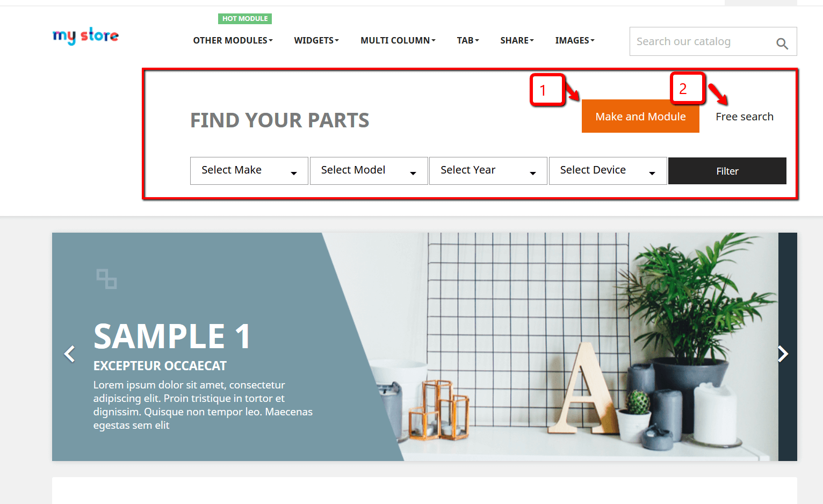Open the OTHER MODULES menu
The width and height of the screenshot is (823, 504).
click(x=233, y=40)
